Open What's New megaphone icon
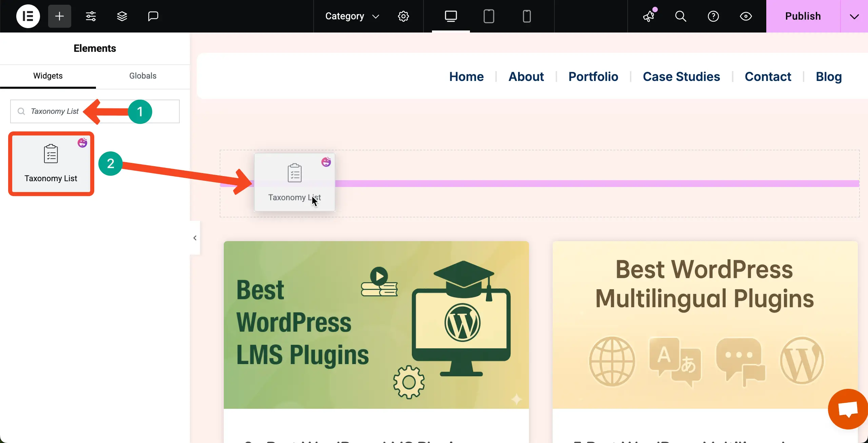 click(x=649, y=16)
